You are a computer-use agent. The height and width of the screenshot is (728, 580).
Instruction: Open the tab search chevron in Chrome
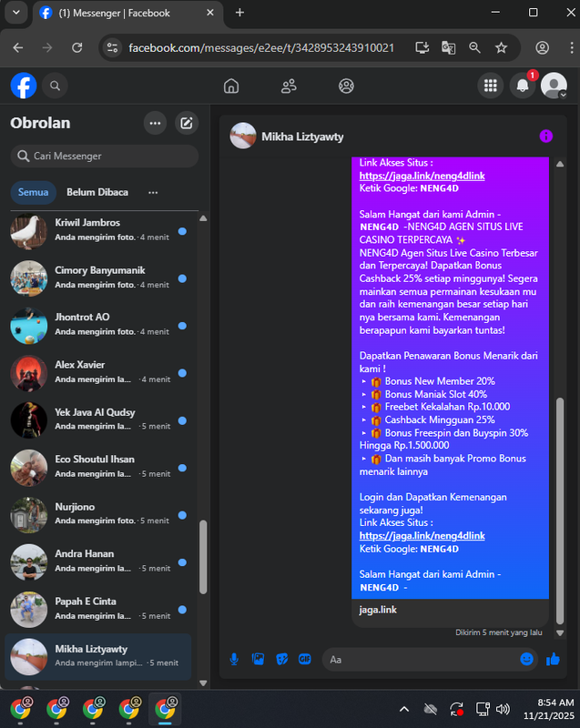tap(16, 13)
